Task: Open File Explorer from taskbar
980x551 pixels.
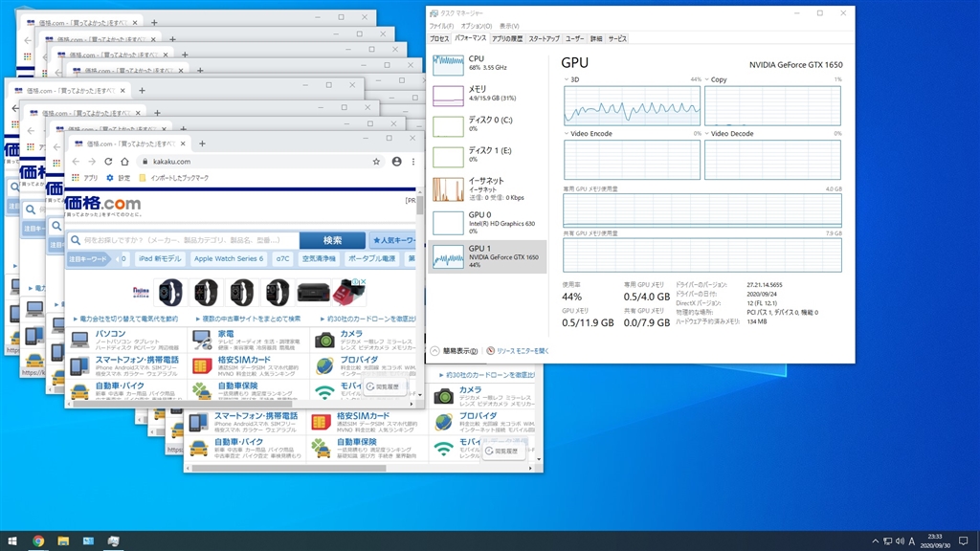Action: 63,541
